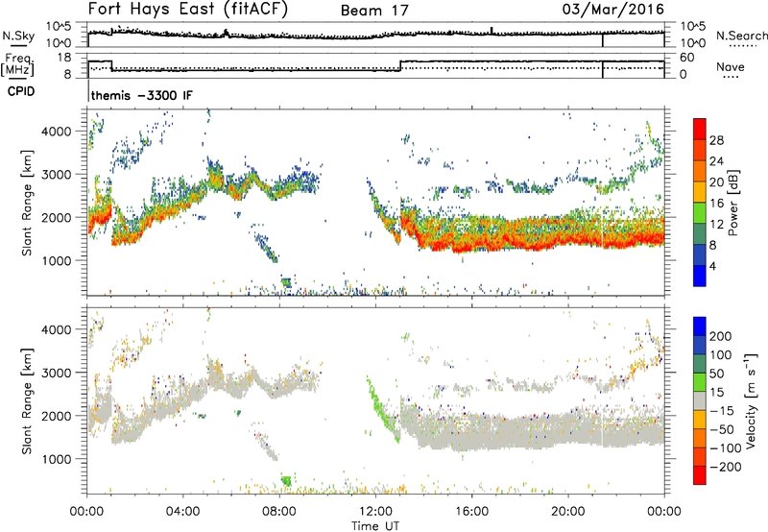Click the 'Beam 17' label
The image size is (768, 532).
[374, 11]
